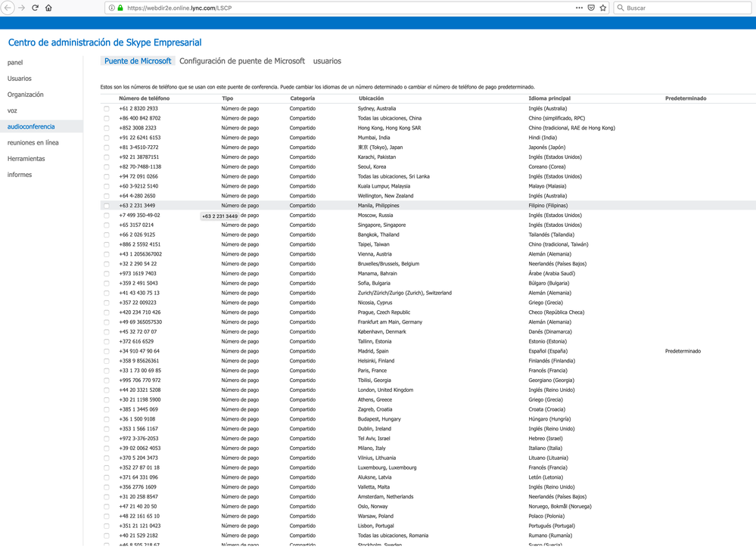
Task: Click Georgiano (Georgia) language cell
Action: click(551, 381)
